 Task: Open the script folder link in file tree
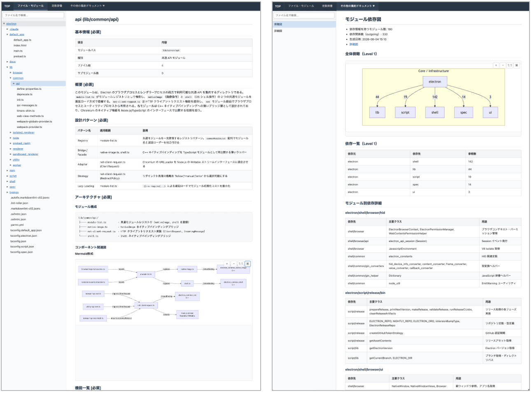coord(13,176)
